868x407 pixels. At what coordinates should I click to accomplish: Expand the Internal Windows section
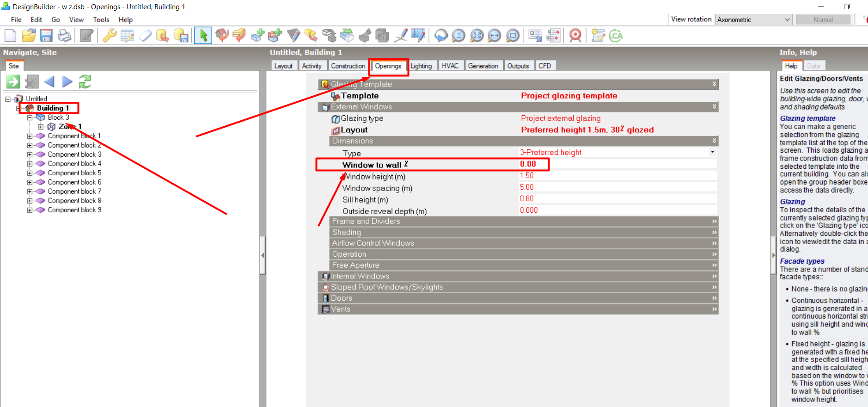click(518, 276)
